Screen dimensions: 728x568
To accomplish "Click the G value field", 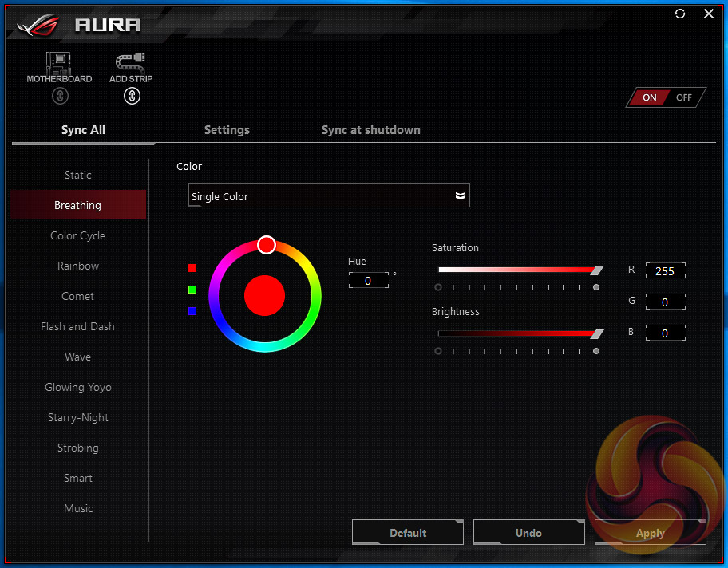I will click(x=665, y=302).
